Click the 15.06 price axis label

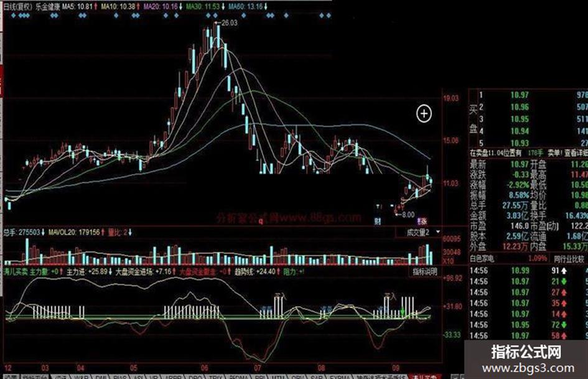coord(450,141)
